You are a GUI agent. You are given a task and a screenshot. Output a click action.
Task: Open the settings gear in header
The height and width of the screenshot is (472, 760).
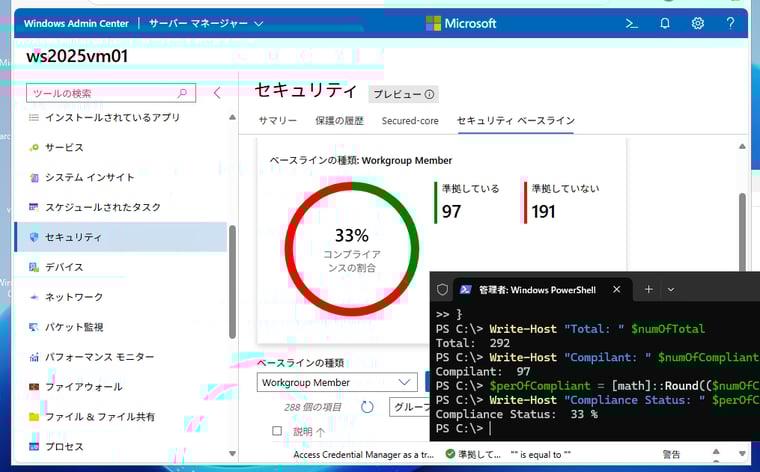coord(697,23)
